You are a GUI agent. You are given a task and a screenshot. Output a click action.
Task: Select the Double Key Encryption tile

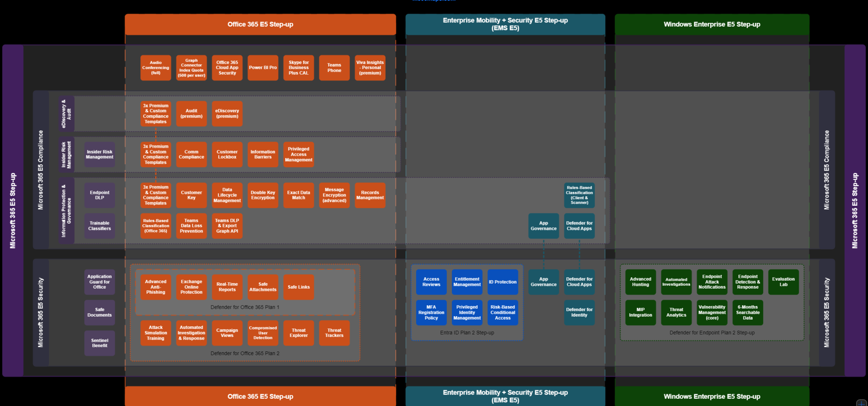(x=263, y=195)
